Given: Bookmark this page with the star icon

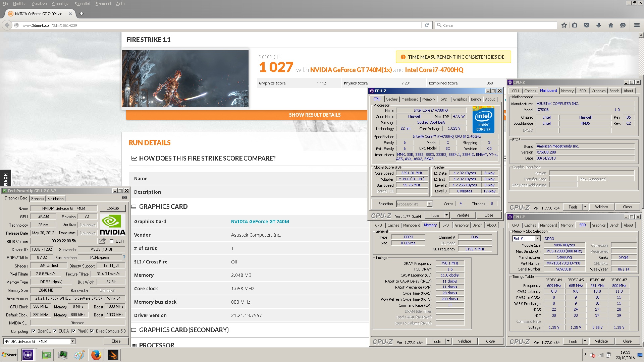Looking at the screenshot, I should 564,25.
